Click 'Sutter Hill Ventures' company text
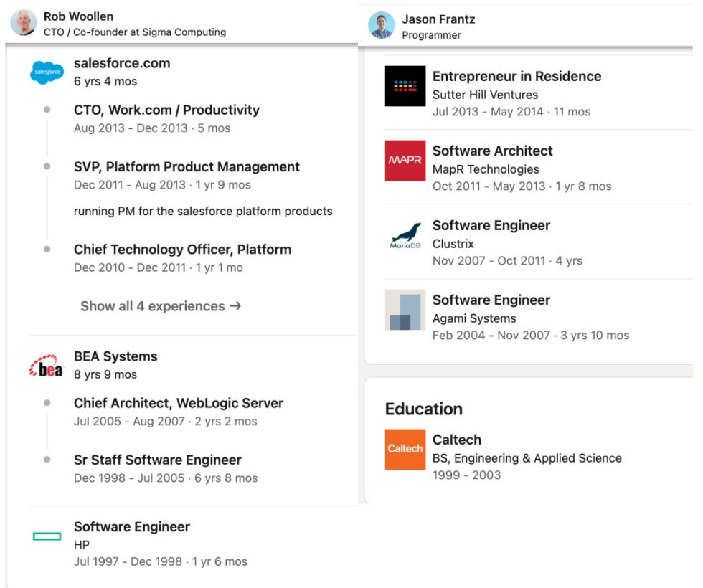 (x=485, y=95)
